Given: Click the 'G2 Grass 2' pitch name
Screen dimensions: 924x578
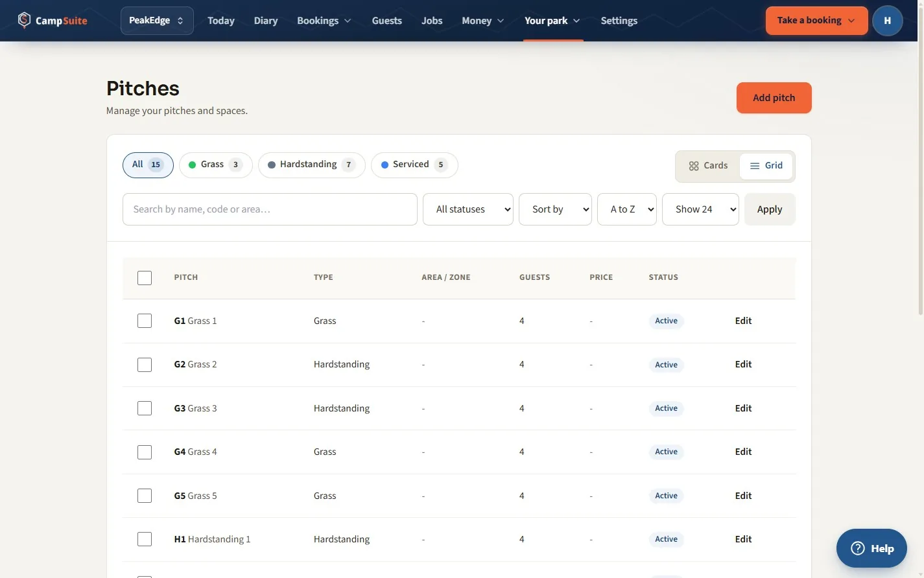Looking at the screenshot, I should [195, 364].
